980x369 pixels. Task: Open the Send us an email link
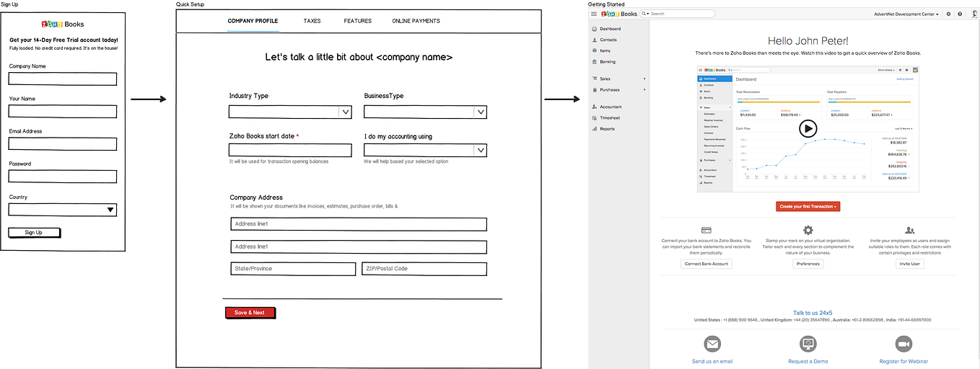click(712, 361)
